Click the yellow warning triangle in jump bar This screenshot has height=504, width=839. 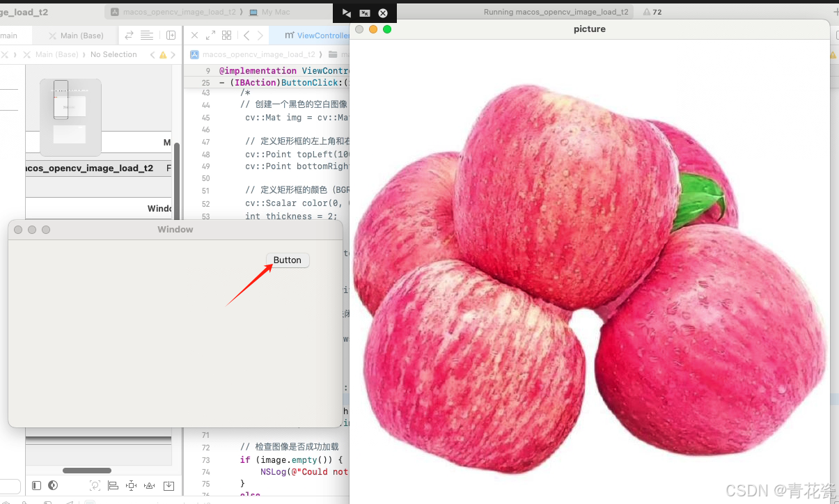coord(163,54)
